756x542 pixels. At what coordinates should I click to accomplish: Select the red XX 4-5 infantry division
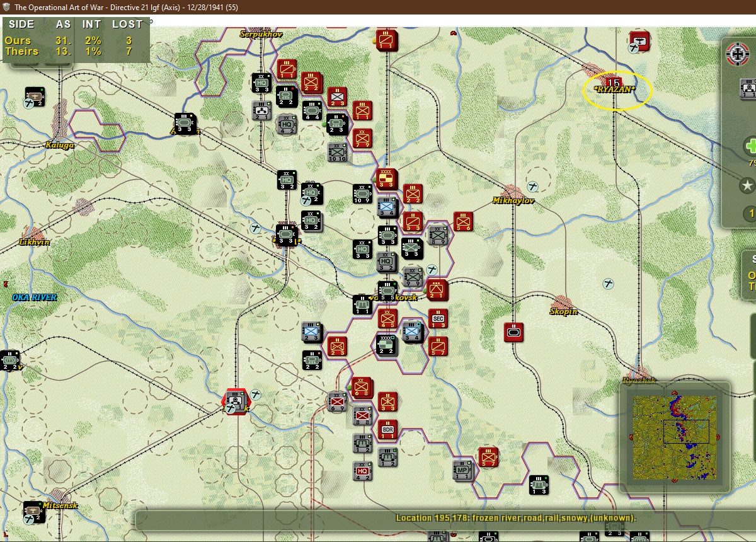pos(387,318)
